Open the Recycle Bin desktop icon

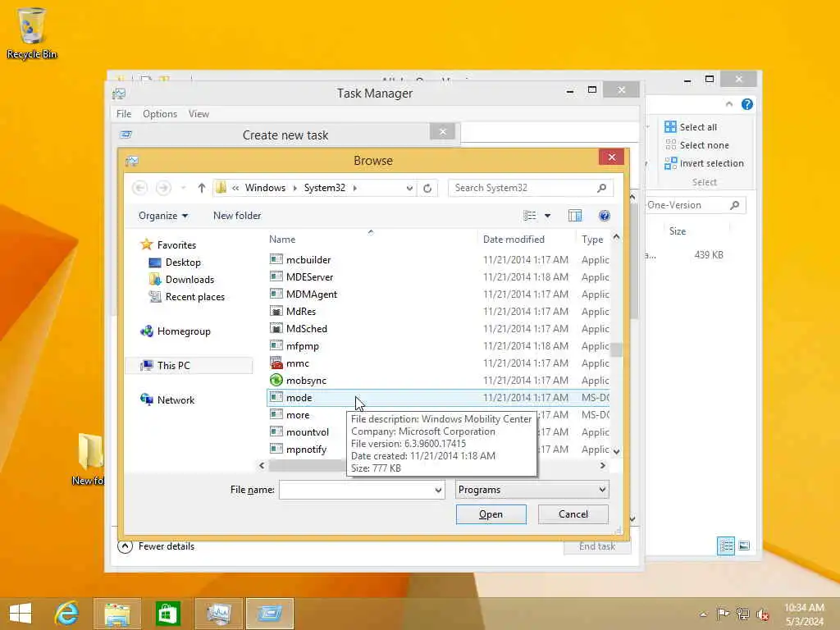pos(32,32)
